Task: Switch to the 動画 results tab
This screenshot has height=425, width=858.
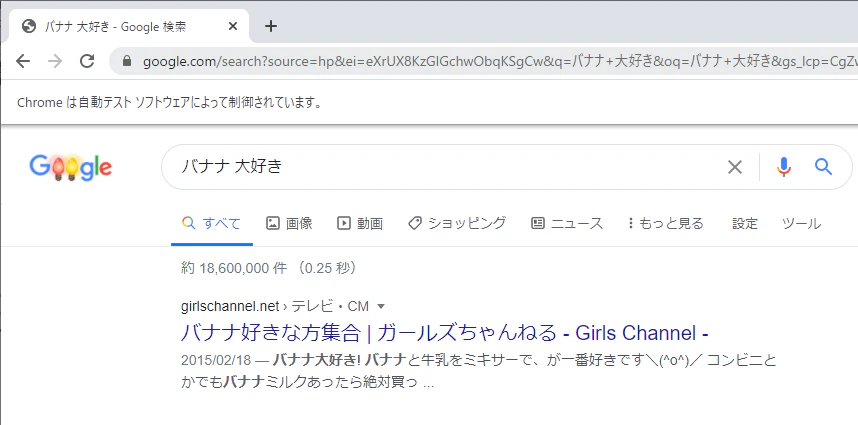Action: pos(360,223)
